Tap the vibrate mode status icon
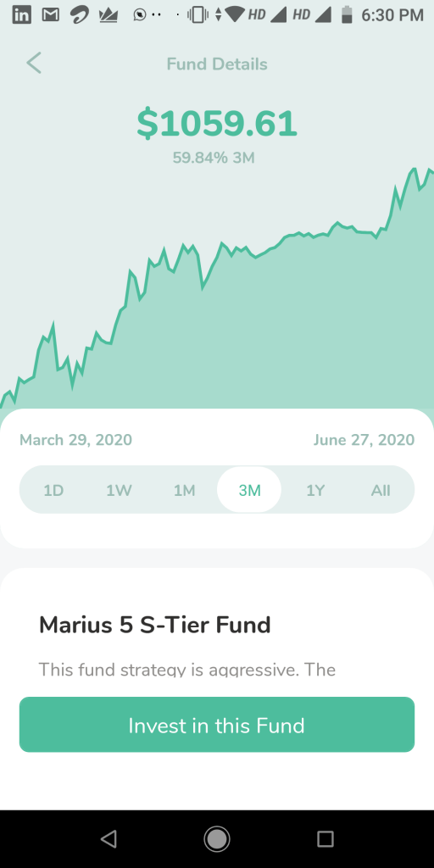This screenshot has height=868, width=434. (198, 15)
